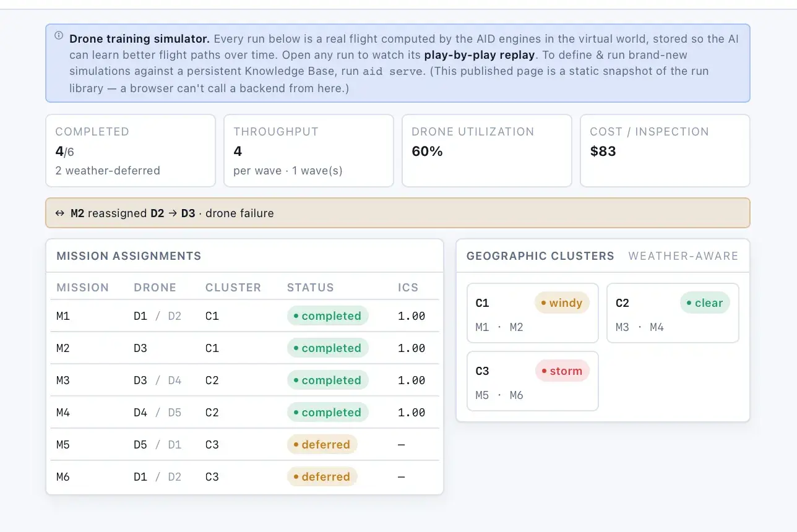Click 'per wave · 1 wave(s)' text
This screenshot has width=797, height=532.
(288, 171)
